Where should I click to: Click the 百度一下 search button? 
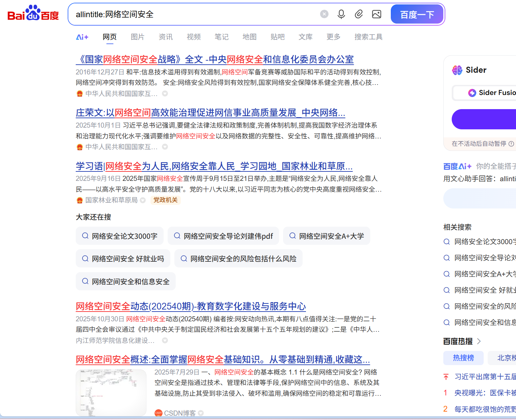pyautogui.click(x=417, y=14)
